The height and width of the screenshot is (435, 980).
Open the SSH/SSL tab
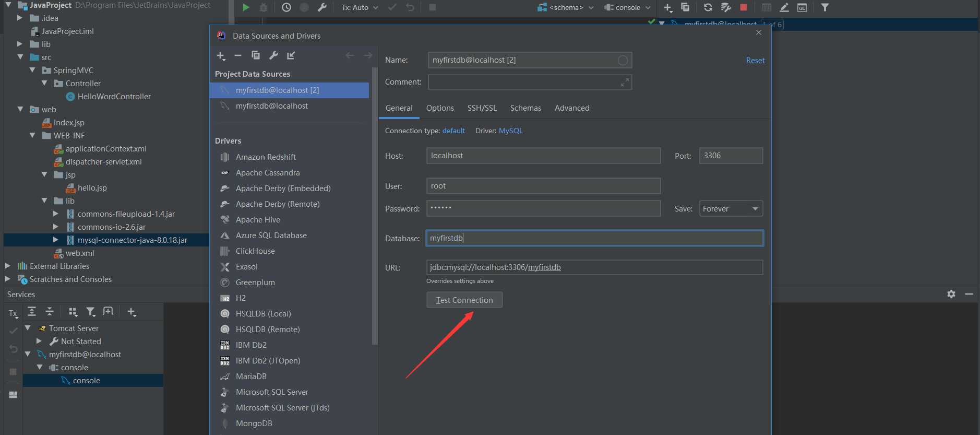482,108
